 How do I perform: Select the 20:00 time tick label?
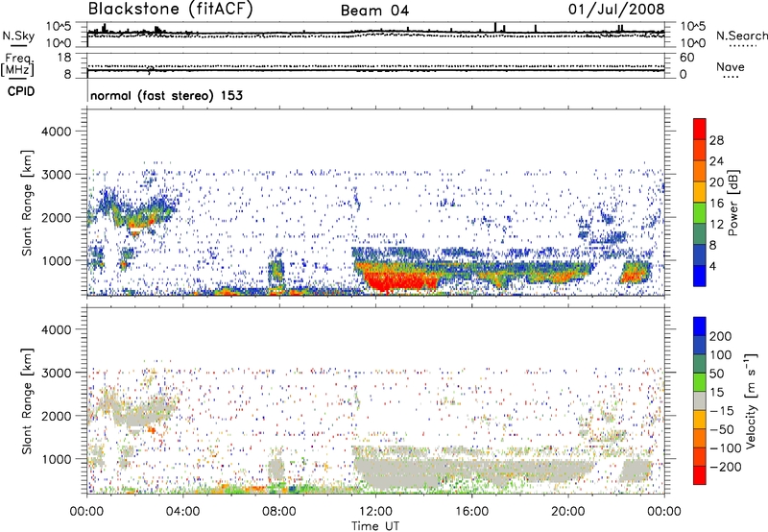tap(567, 512)
